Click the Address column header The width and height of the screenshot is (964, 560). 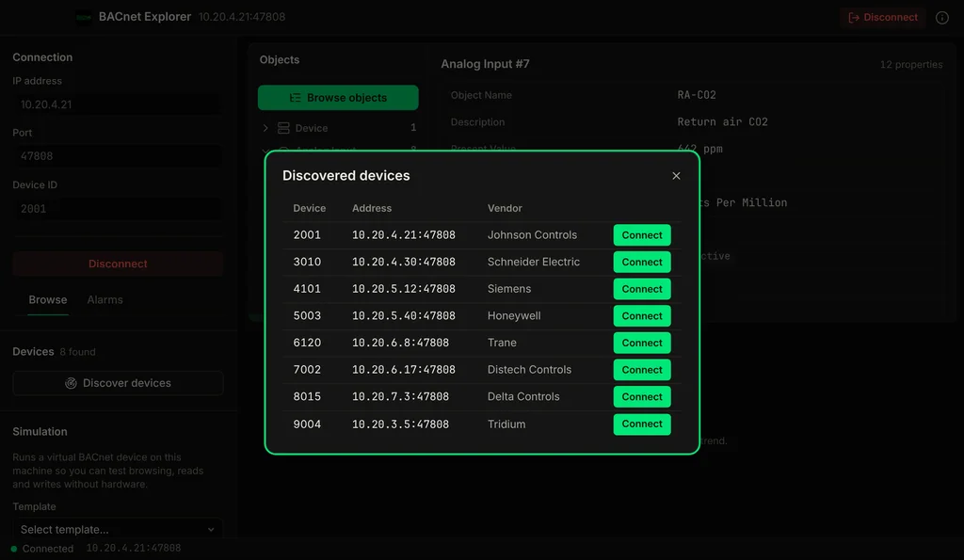[x=372, y=208]
